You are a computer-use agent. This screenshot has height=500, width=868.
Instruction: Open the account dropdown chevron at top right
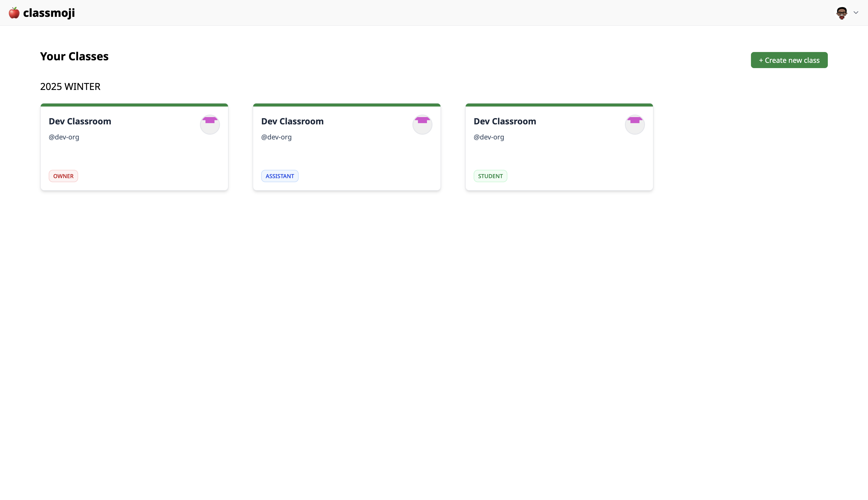coord(856,13)
